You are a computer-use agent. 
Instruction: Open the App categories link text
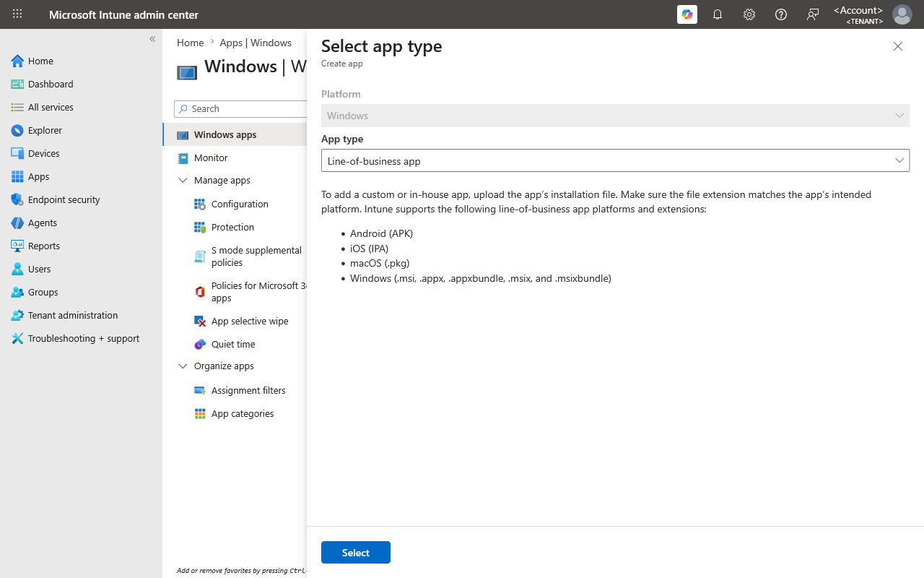pos(243,413)
